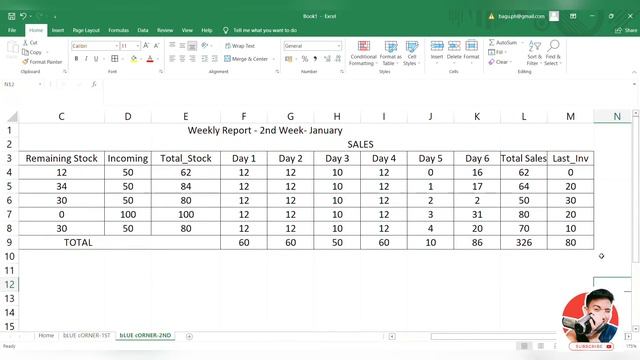Open the Alignment dialog launcher
The width and height of the screenshot is (640, 360).
click(277, 71)
